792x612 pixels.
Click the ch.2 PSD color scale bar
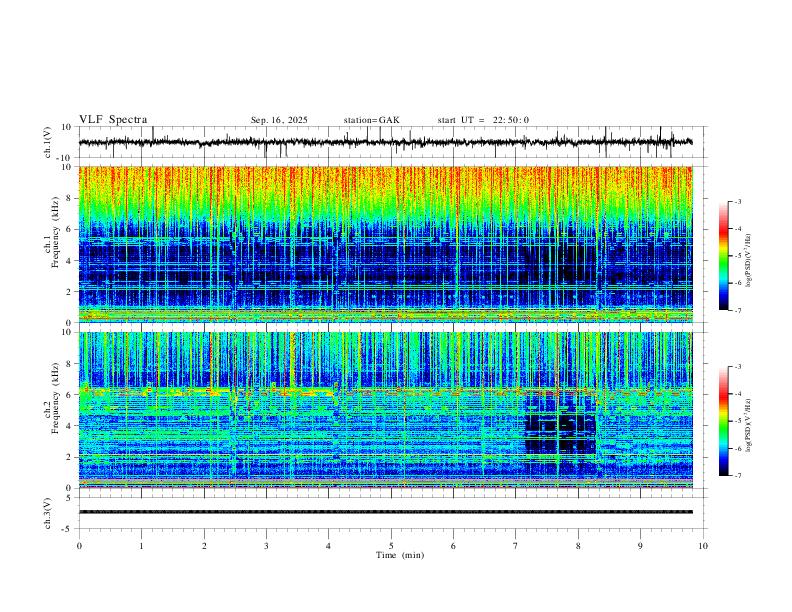click(x=723, y=421)
